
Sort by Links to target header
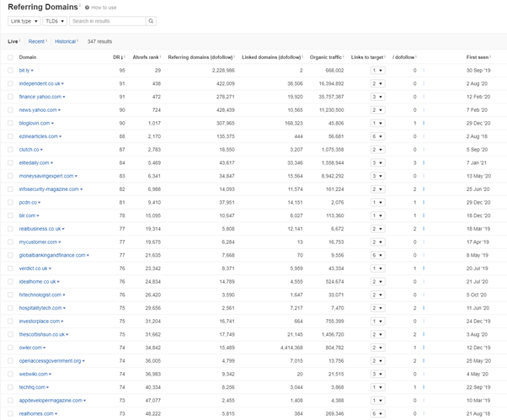[x=367, y=57]
